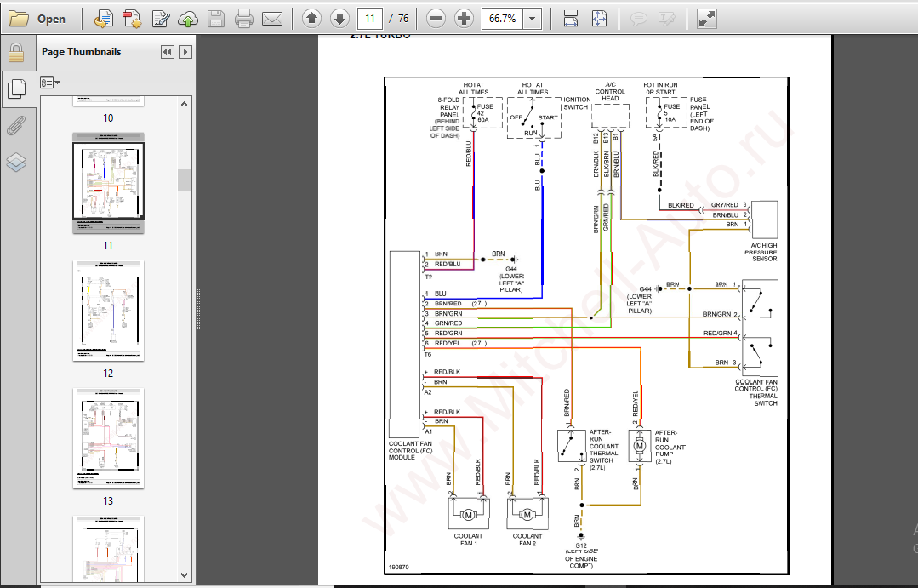Image resolution: width=918 pixels, height=588 pixels.
Task: Open the Attachments paperclip panel
Action: 16,125
